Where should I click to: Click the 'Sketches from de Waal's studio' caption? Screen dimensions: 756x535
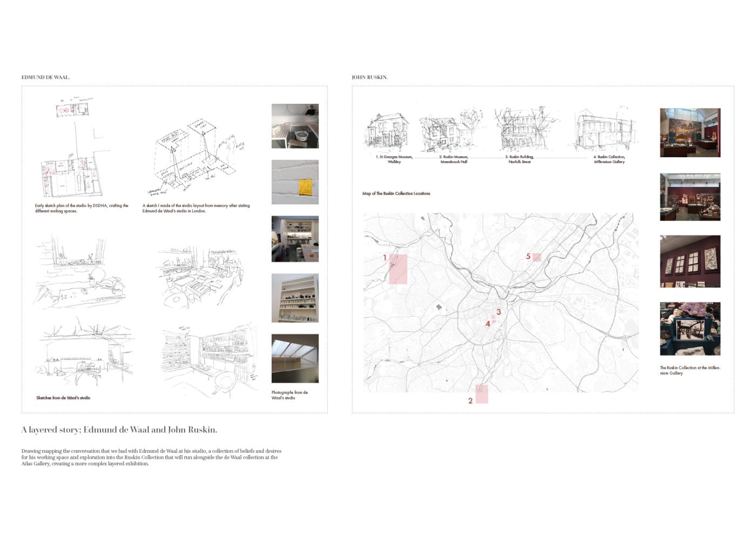pyautogui.click(x=63, y=398)
